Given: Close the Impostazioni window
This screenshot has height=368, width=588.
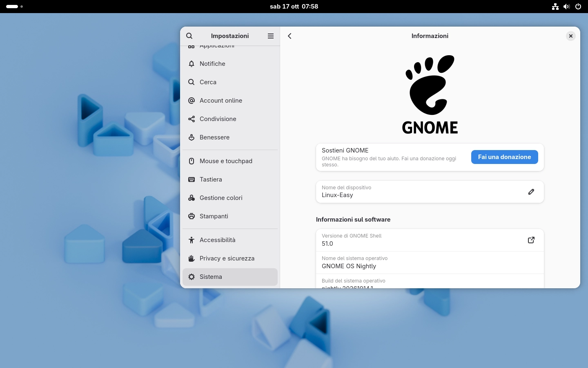Looking at the screenshot, I should 571,36.
